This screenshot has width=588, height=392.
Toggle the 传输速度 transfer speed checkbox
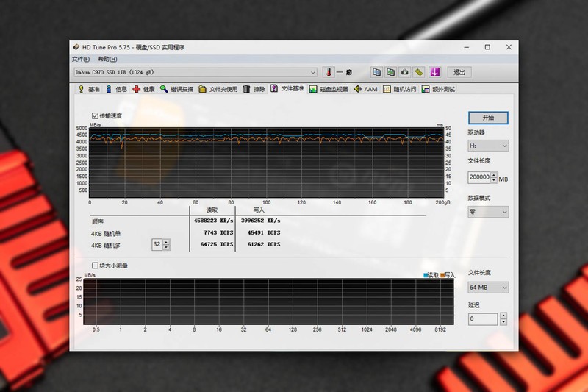pyautogui.click(x=95, y=115)
